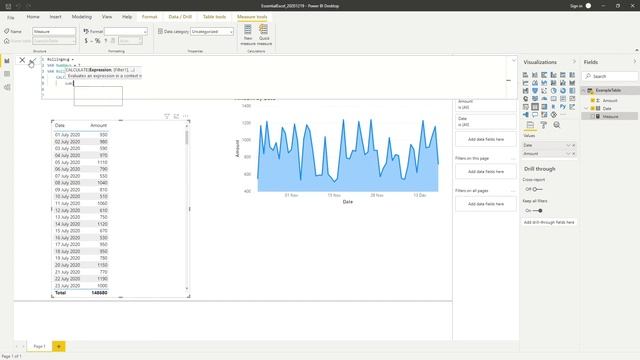Cancel the formula with the X icon
The image size is (640, 360).
click(22, 60)
